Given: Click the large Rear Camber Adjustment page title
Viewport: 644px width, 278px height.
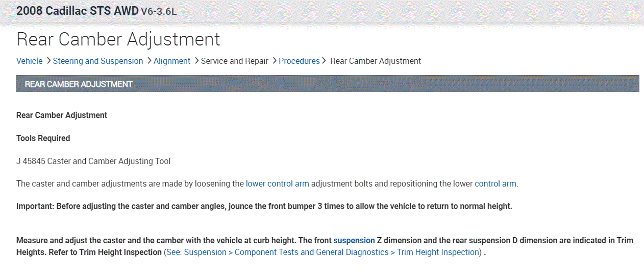Looking at the screenshot, I should point(118,39).
